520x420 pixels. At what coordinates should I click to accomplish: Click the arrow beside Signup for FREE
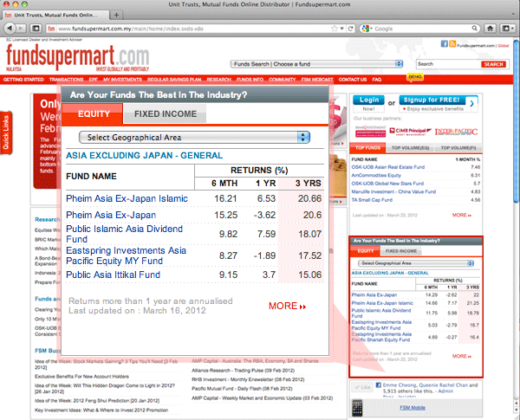[472, 104]
